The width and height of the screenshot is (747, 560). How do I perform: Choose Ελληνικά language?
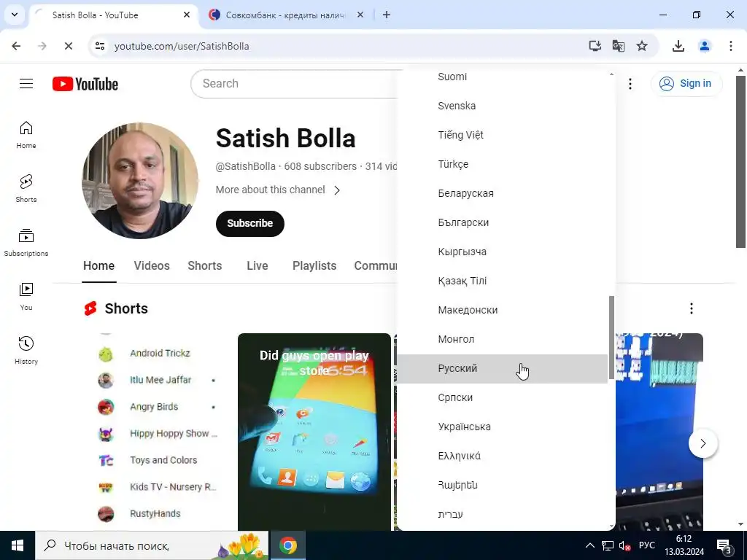502,456
